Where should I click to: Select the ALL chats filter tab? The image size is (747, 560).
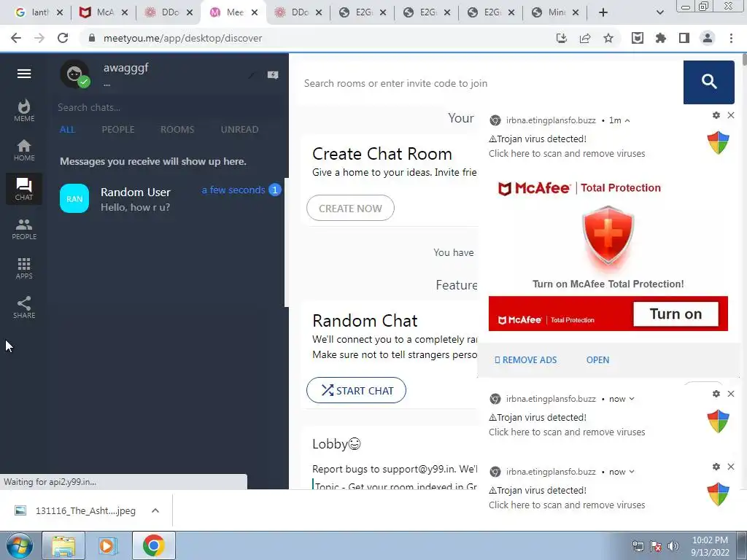(67, 130)
